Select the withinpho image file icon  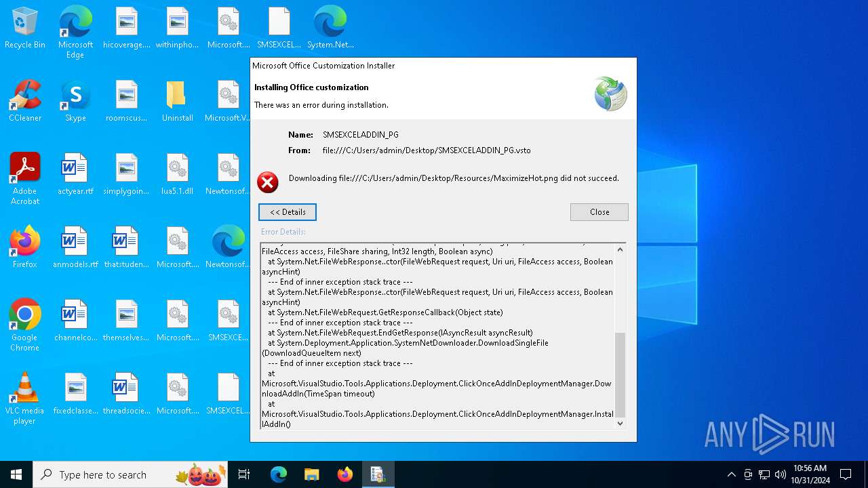tap(178, 28)
